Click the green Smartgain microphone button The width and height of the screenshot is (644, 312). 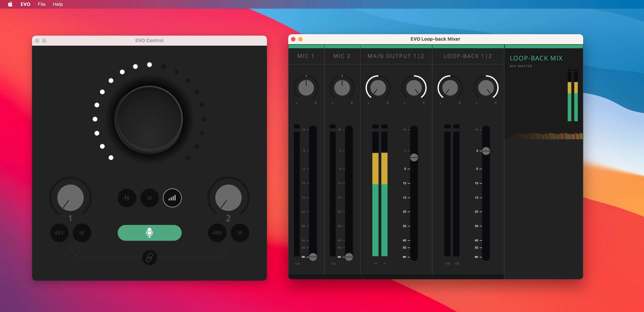coord(149,233)
